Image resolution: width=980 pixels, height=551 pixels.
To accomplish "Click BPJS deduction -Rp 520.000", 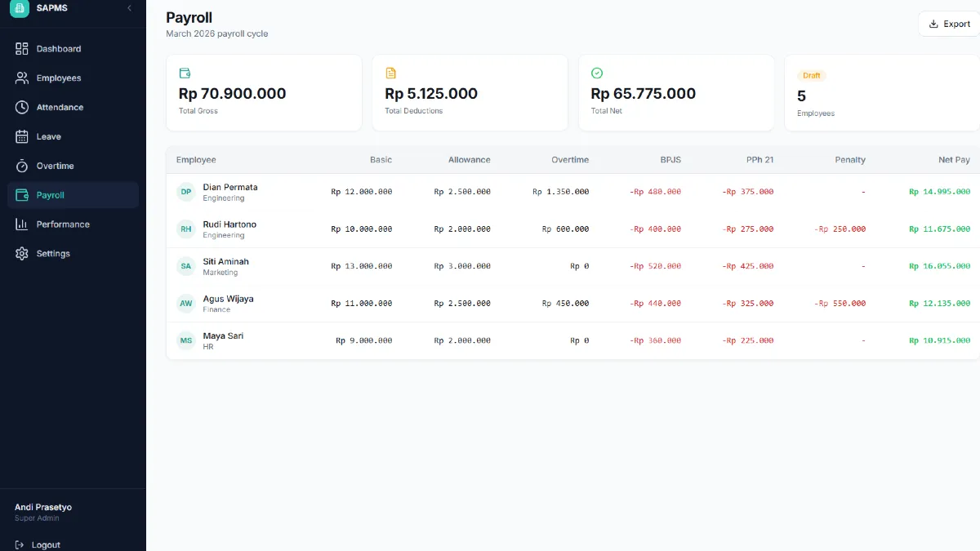I will click(656, 266).
